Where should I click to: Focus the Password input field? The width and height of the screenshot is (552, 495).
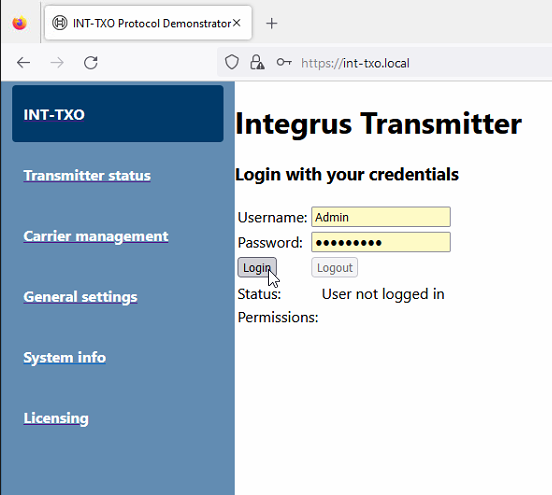(x=381, y=242)
